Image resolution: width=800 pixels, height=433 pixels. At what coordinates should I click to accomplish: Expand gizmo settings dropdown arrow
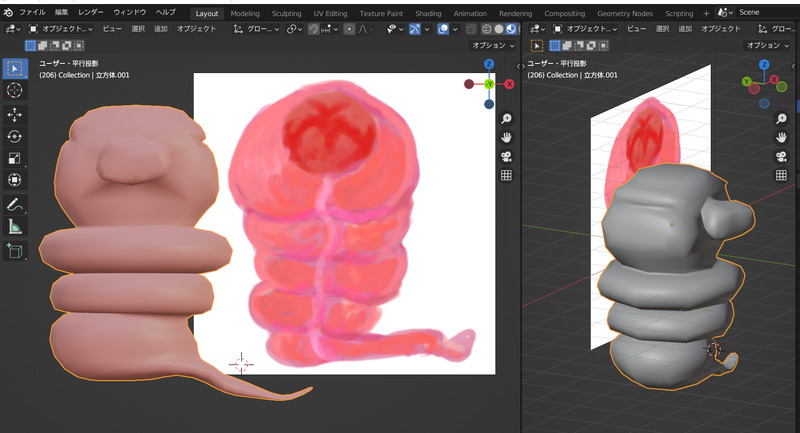427,29
